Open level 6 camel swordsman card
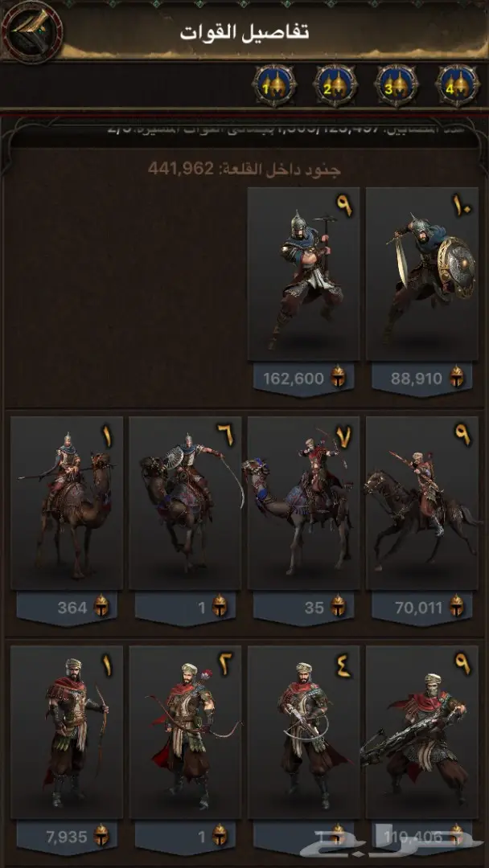Viewport: 489px width, 868px height. tap(185, 503)
